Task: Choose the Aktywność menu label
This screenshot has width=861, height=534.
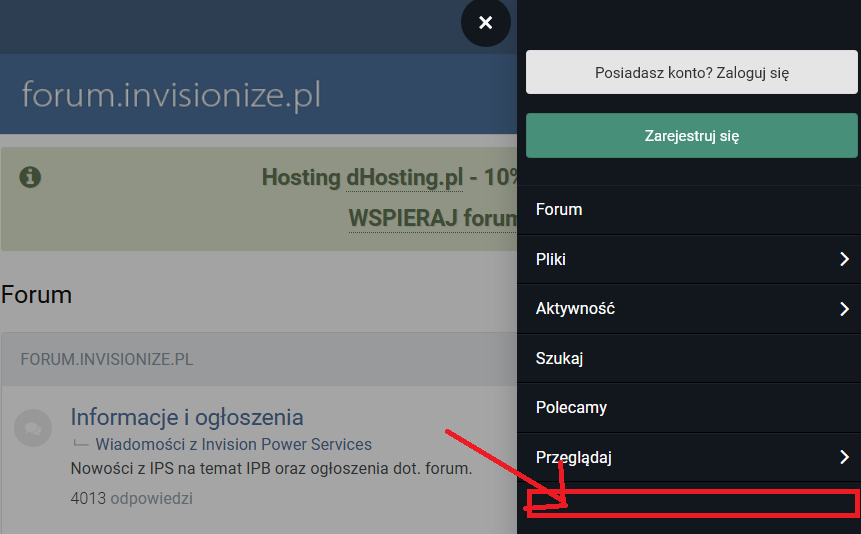Action: tap(575, 309)
